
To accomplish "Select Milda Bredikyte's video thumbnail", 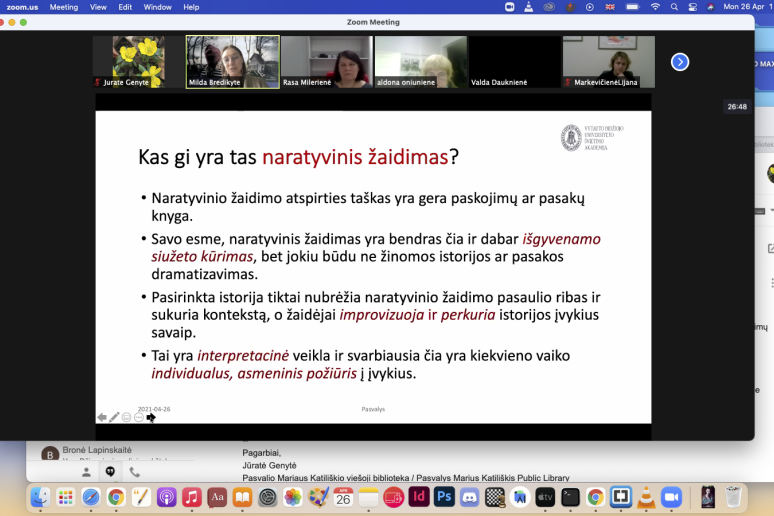I will coord(232,62).
